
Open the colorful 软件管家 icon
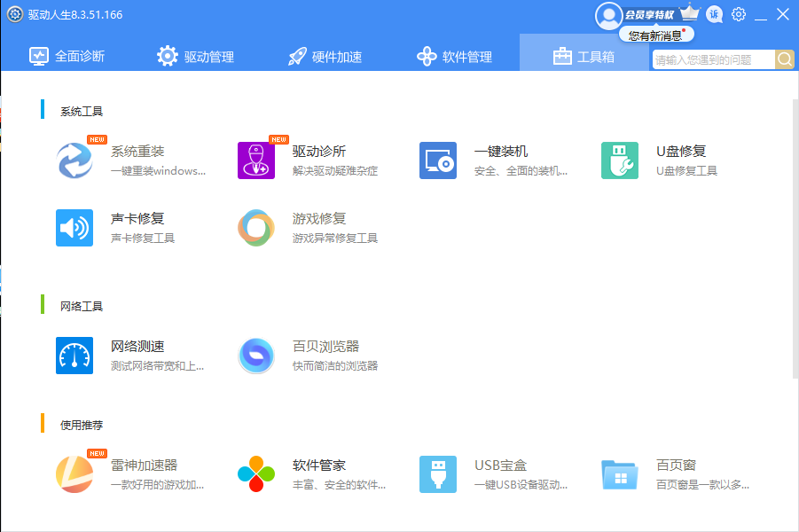click(256, 474)
